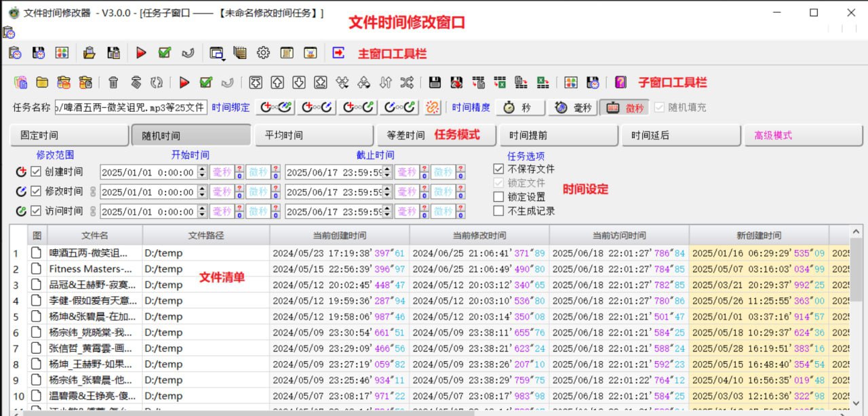Select the 秒 time precision button
Image resolution: width=868 pixels, height=416 pixels.
click(x=520, y=108)
